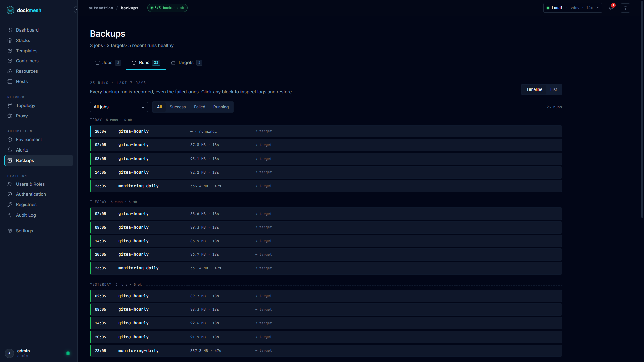This screenshot has width=644, height=362.
Task: Open the 85.6 MB gitea-hourly run
Action: tap(326, 214)
